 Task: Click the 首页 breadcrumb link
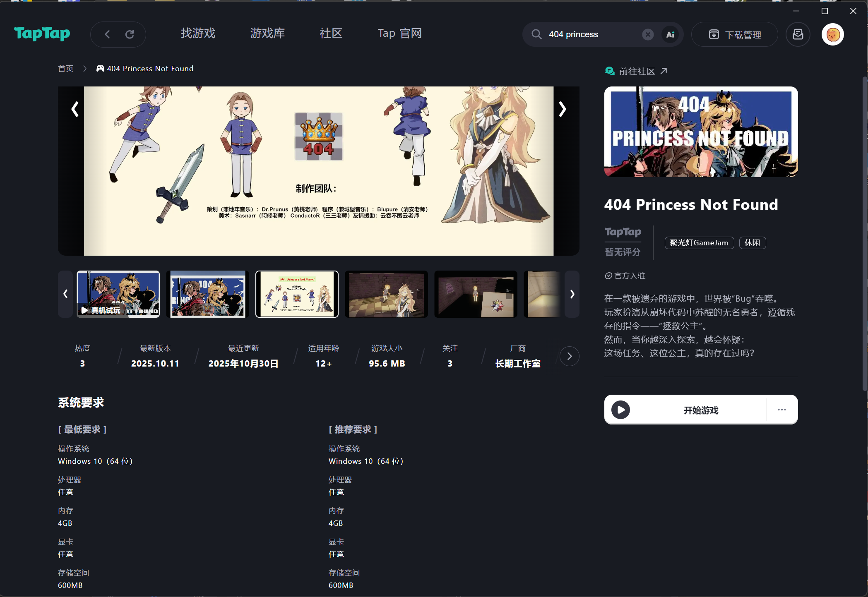(x=65, y=69)
